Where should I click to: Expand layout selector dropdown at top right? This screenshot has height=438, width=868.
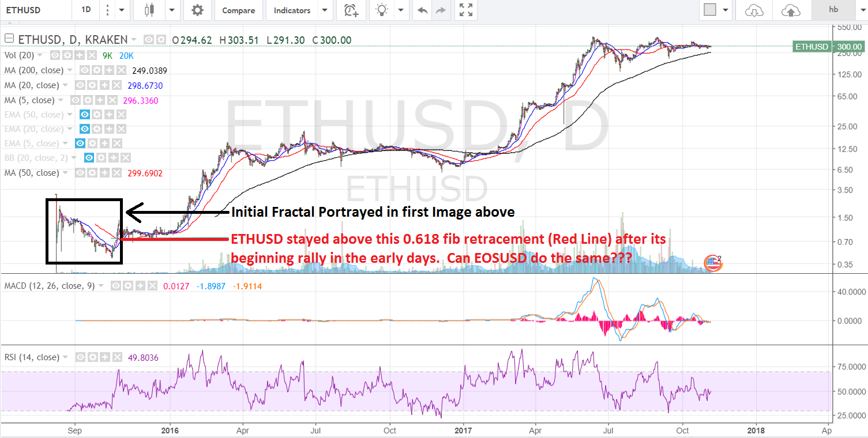725,10
